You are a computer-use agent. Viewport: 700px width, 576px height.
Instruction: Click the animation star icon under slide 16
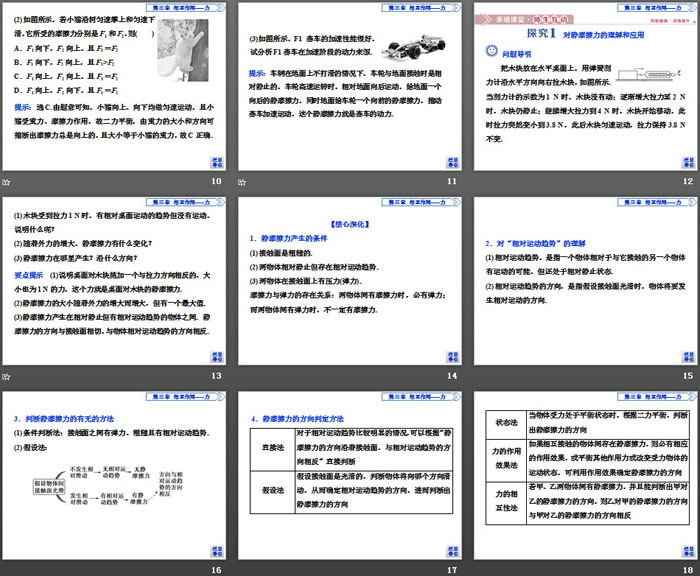click(x=7, y=570)
